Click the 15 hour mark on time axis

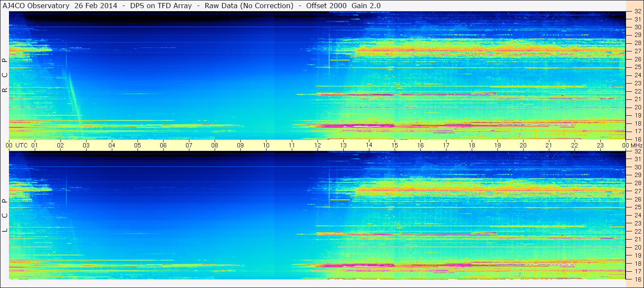395,145
